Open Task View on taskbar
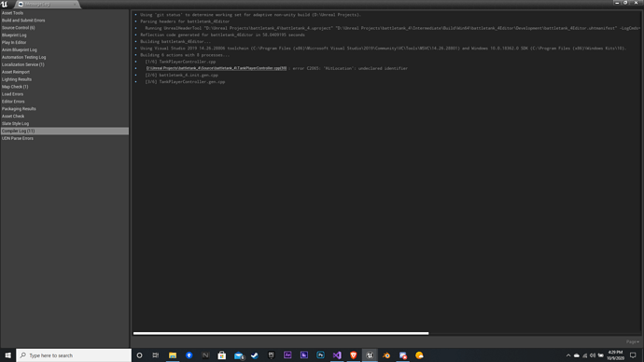Screen dimensions: 644x362 tap(156, 355)
